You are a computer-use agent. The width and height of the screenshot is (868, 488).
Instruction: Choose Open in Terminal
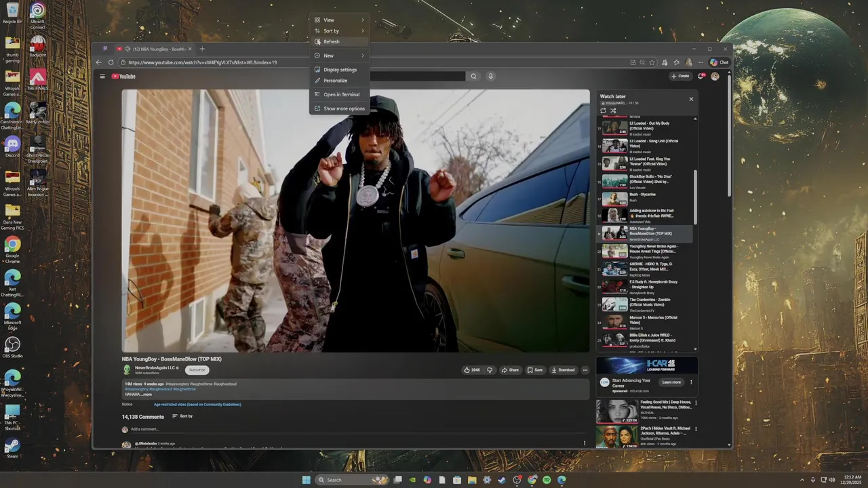point(340,95)
